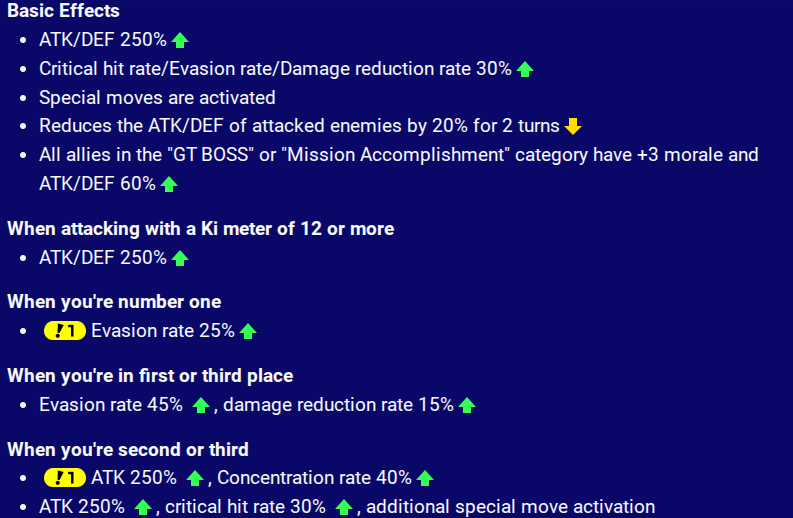Click yellow !1 badge before ATK 250%

click(65, 478)
